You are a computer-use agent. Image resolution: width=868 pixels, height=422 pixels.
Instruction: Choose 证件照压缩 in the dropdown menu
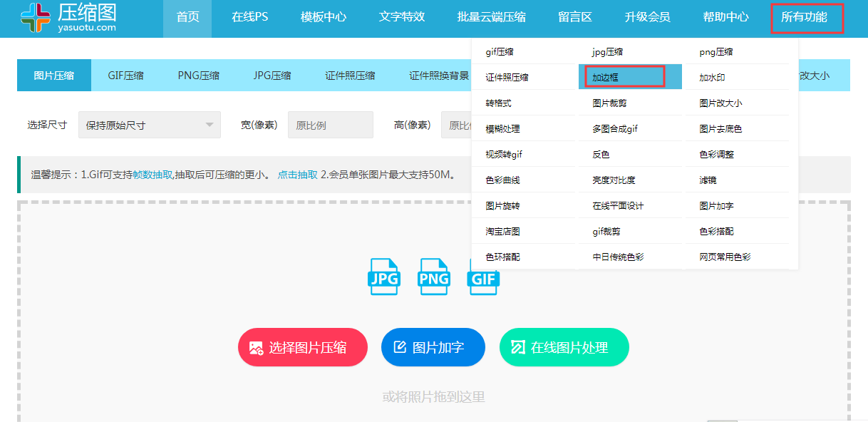(x=507, y=77)
